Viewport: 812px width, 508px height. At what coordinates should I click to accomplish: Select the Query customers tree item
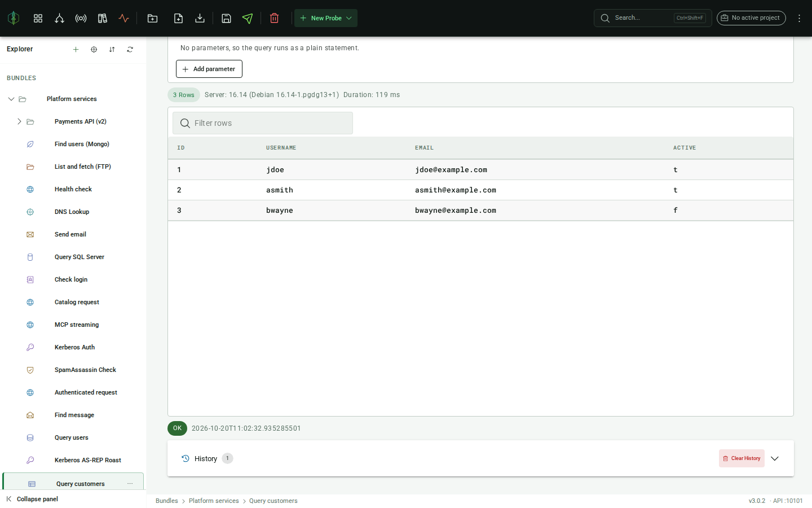(x=73, y=481)
